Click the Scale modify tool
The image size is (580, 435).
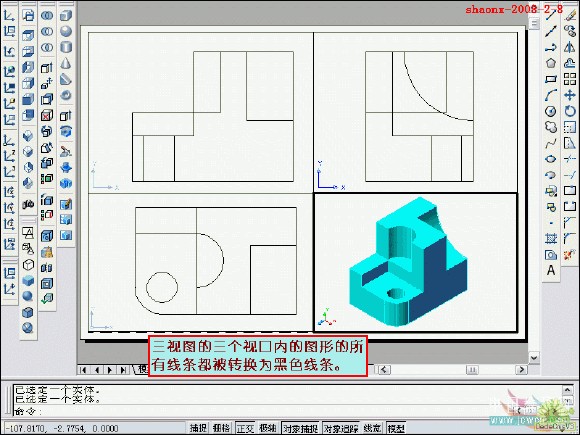570,127
